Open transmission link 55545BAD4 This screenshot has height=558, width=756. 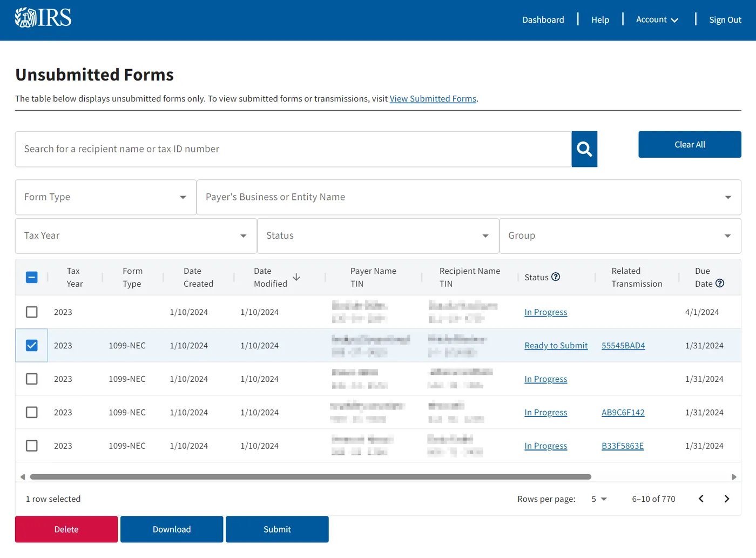click(623, 346)
